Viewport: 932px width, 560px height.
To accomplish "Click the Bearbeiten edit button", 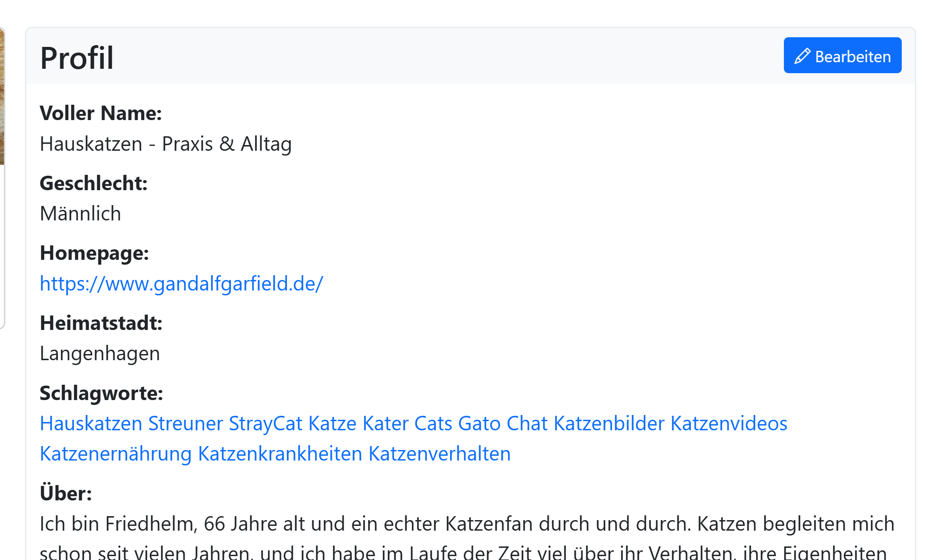I will coord(842,55).
